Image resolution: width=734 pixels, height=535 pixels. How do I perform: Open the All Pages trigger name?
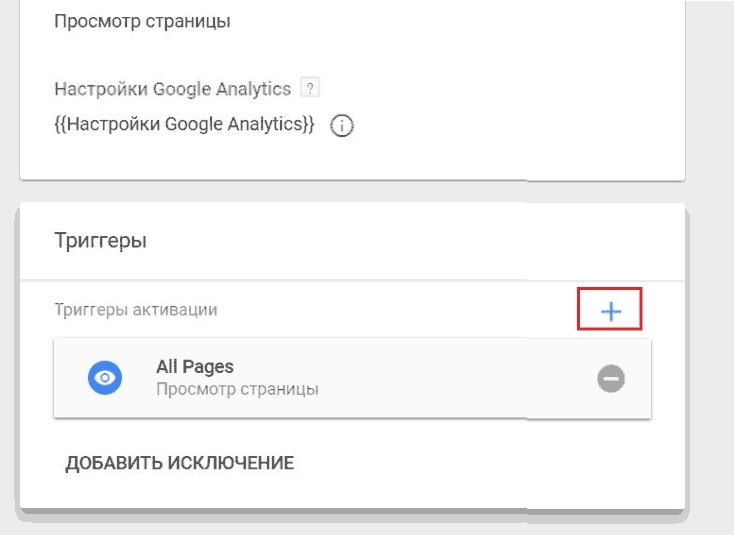pyautogui.click(x=195, y=366)
